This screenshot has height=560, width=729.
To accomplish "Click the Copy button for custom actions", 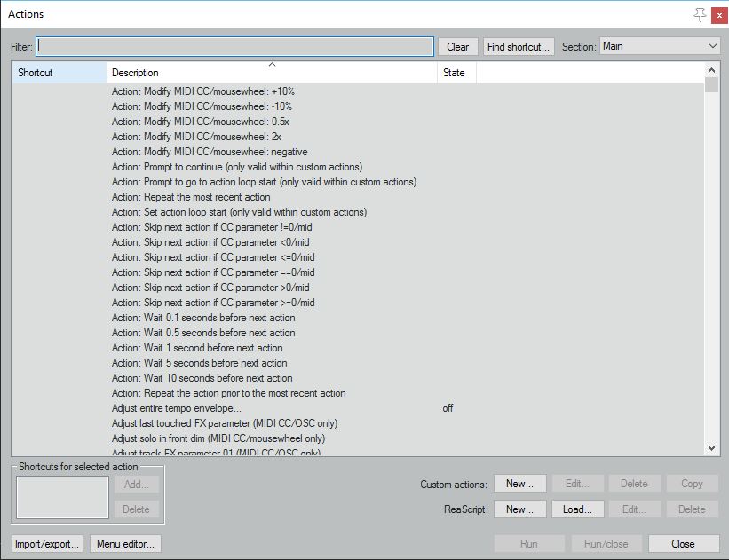I will tap(693, 483).
